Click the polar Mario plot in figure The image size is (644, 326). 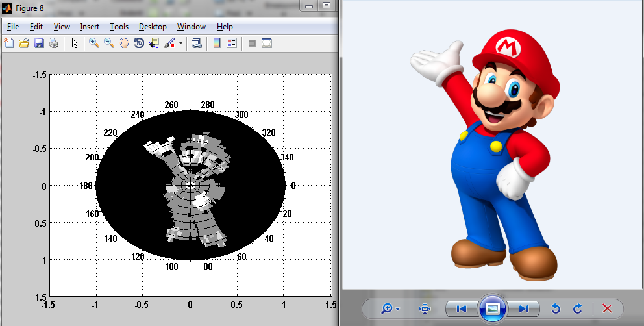pos(190,186)
